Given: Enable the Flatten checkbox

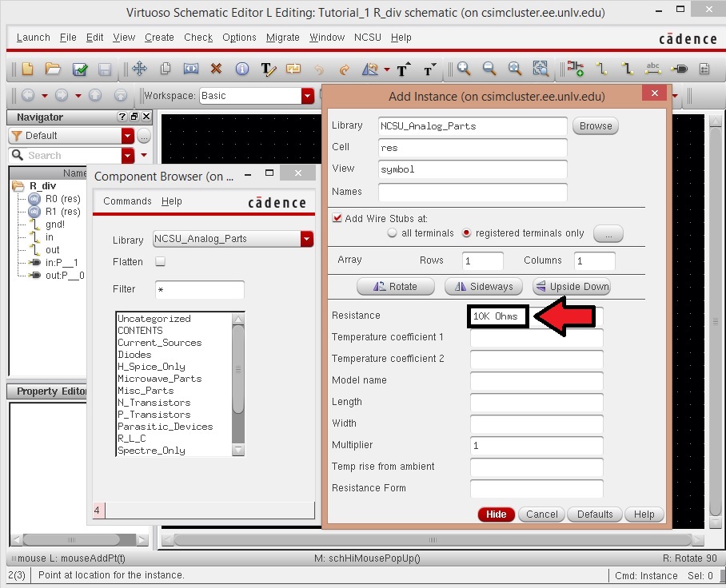Looking at the screenshot, I should (160, 262).
